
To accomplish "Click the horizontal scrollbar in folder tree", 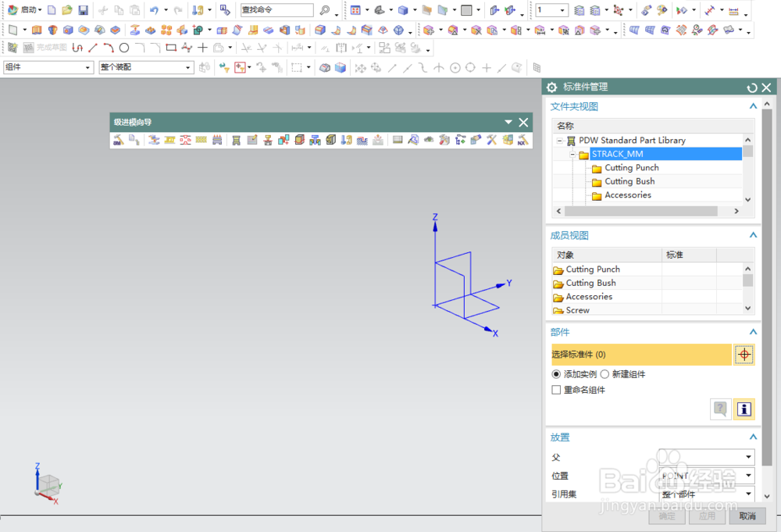I will [x=640, y=211].
